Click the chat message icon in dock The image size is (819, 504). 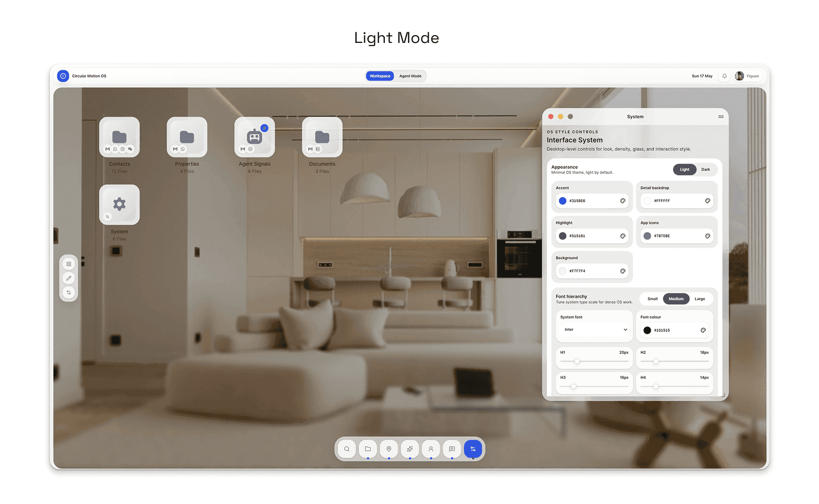pos(452,449)
